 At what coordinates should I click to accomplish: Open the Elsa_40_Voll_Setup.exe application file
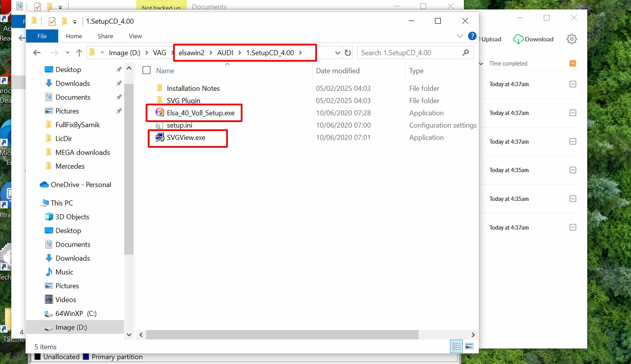click(200, 113)
